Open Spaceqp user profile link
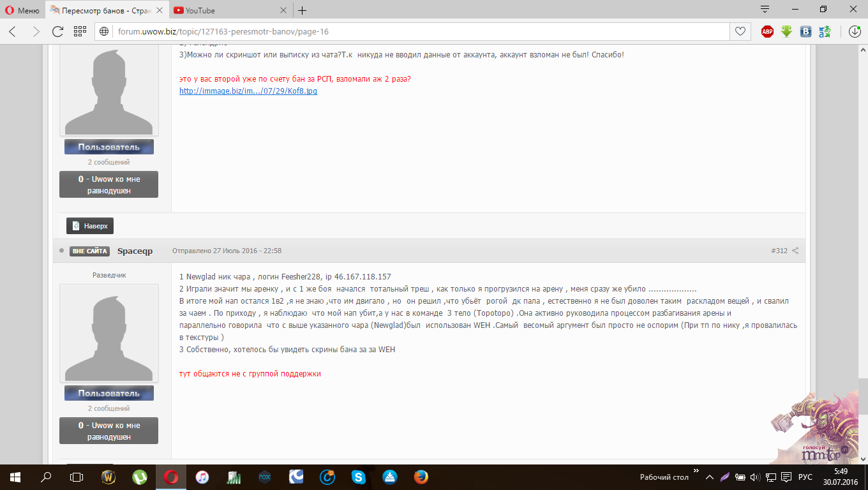 click(x=135, y=251)
